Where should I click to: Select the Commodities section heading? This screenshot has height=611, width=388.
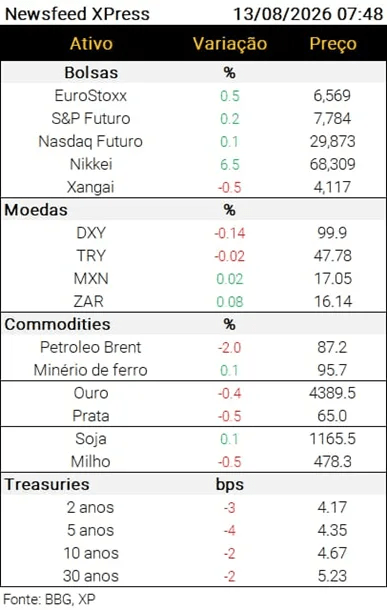57,324
